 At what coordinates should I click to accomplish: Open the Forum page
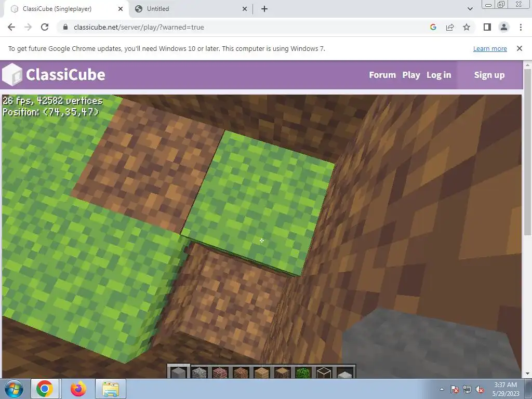click(382, 75)
